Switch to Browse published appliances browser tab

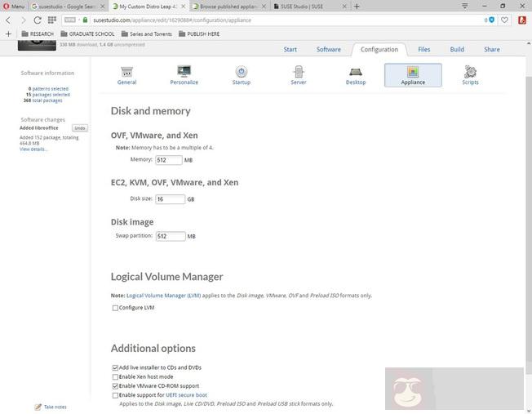(x=226, y=6)
